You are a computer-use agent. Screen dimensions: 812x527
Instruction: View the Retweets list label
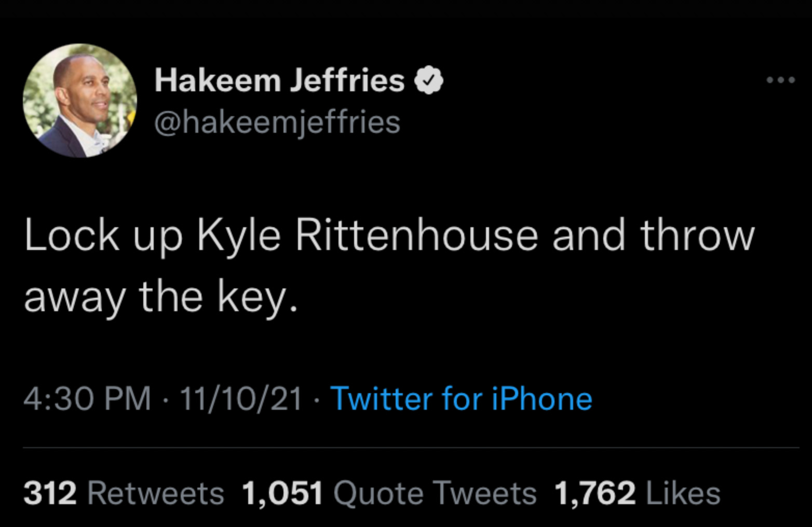[x=156, y=493]
